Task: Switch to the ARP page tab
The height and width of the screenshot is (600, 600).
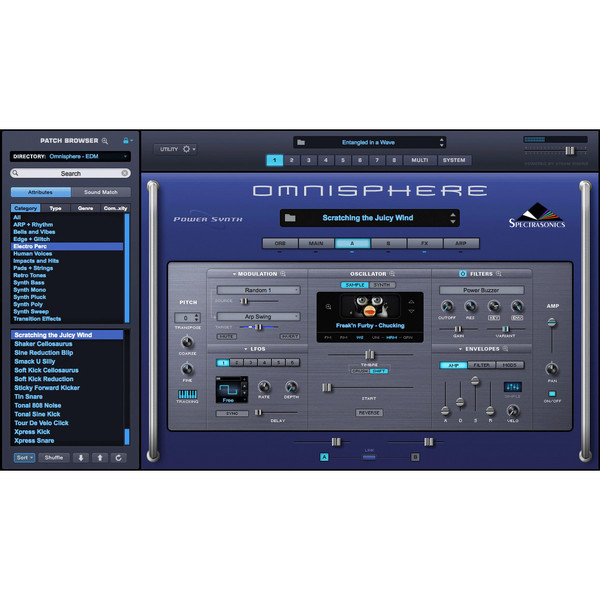Action: click(461, 243)
